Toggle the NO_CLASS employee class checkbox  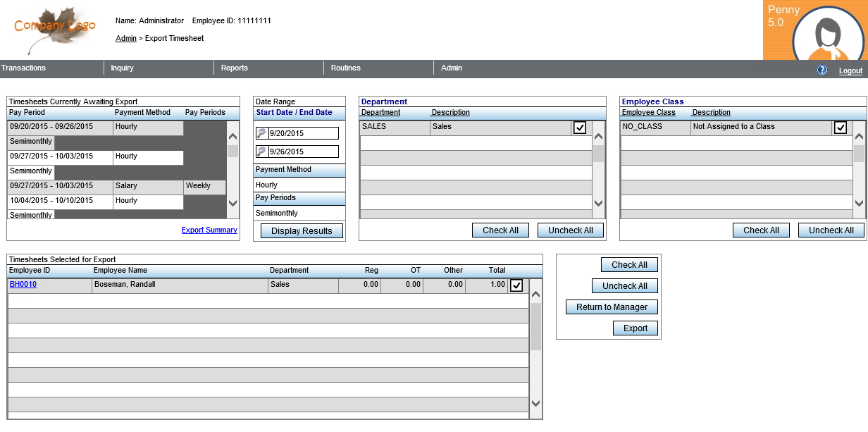(x=841, y=128)
